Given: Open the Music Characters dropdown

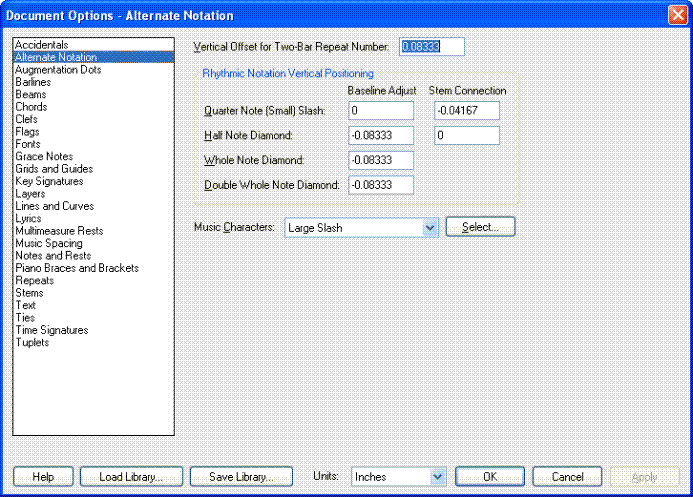Looking at the screenshot, I should tap(431, 228).
